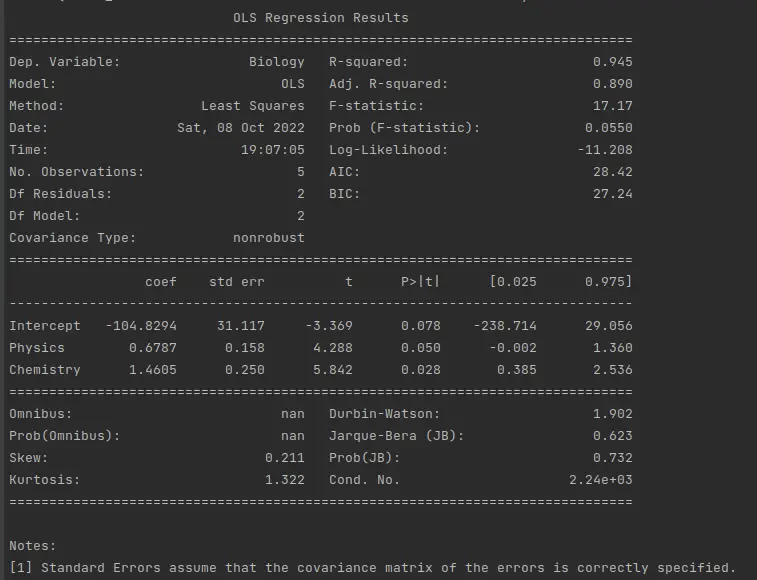The width and height of the screenshot is (757, 580).
Task: Click the AIC value 28.42
Action: 613,172
